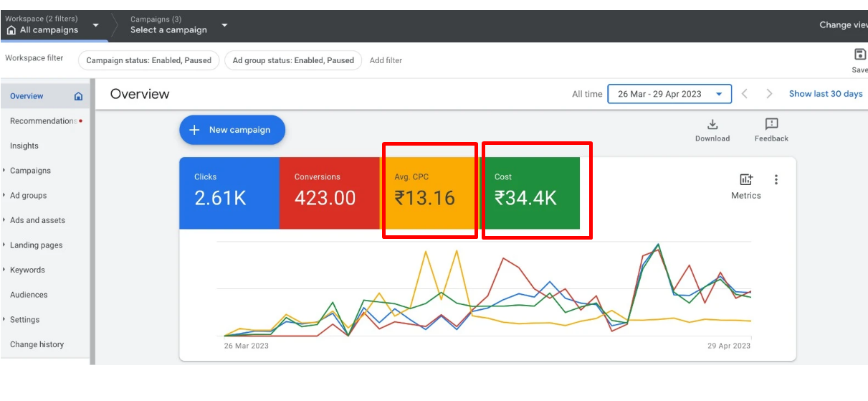This screenshot has height=401, width=868.
Task: Open the Select a campaign dropdown
Action: pyautogui.click(x=224, y=25)
